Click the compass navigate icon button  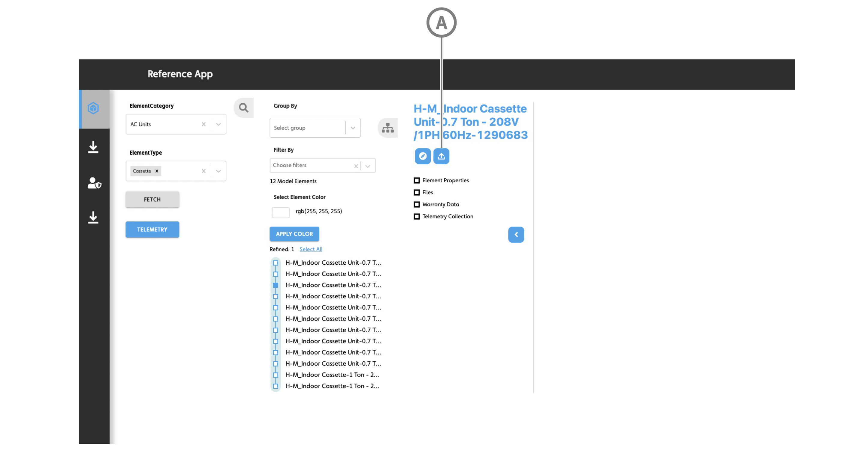[423, 157]
